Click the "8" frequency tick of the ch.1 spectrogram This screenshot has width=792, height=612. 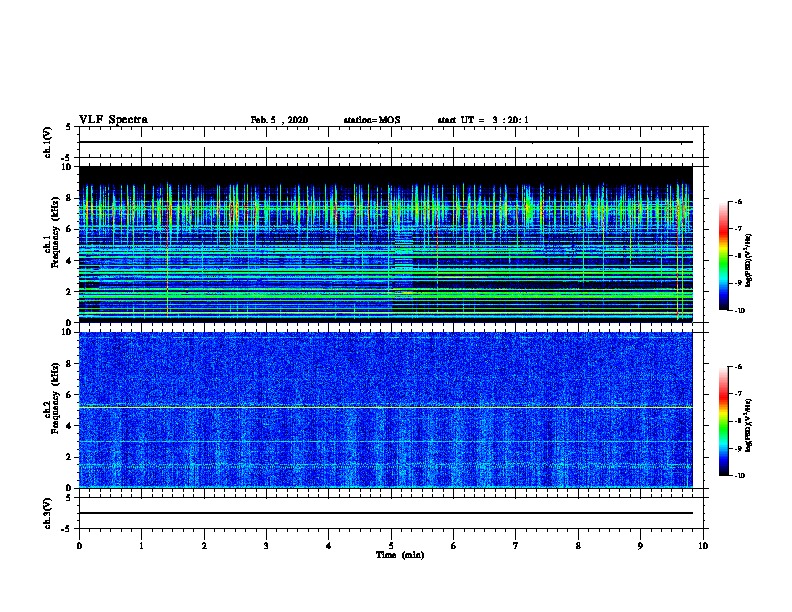tap(69, 198)
